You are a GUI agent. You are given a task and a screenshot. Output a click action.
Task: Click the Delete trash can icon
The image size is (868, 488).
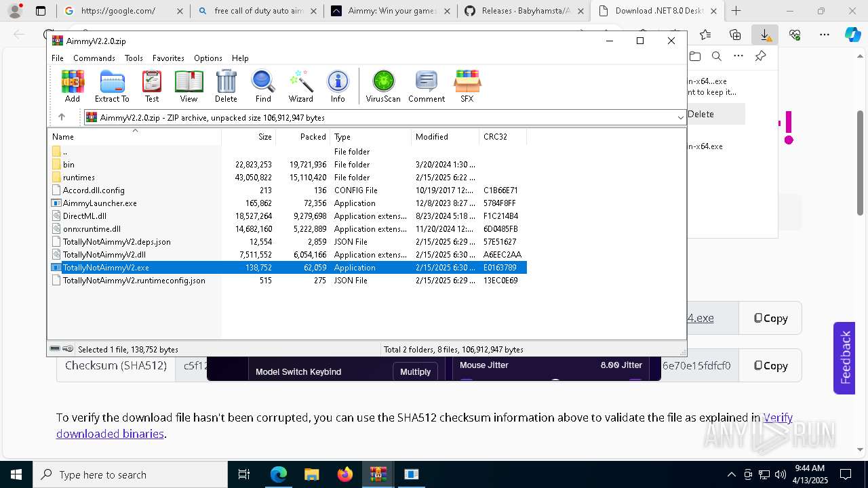226,87
